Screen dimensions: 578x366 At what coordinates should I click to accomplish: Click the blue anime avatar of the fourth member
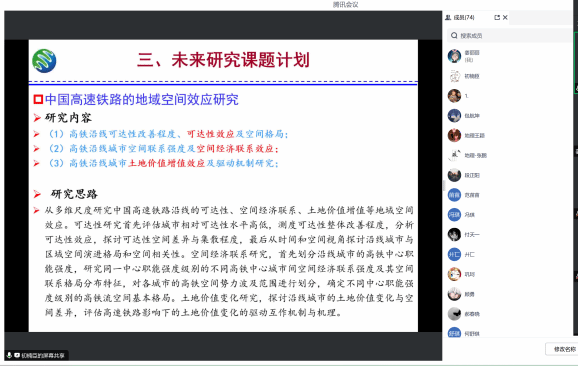(454, 116)
